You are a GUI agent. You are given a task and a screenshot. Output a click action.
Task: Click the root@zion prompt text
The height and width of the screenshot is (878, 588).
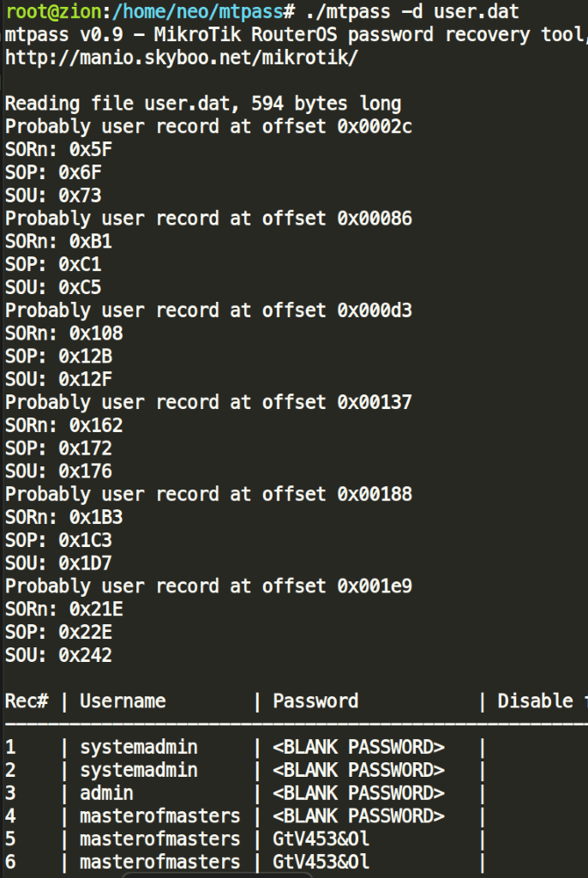pyautogui.click(x=54, y=12)
